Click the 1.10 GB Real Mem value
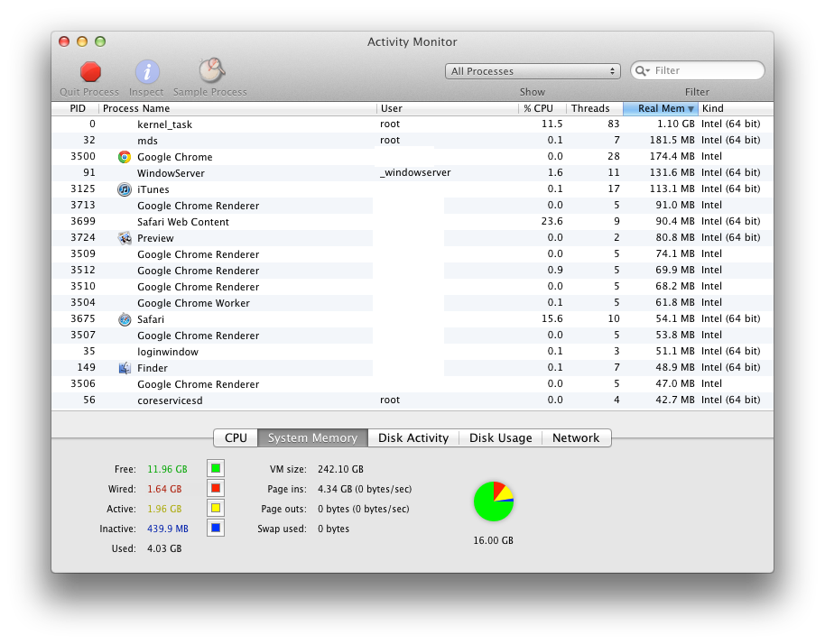 tap(675, 124)
